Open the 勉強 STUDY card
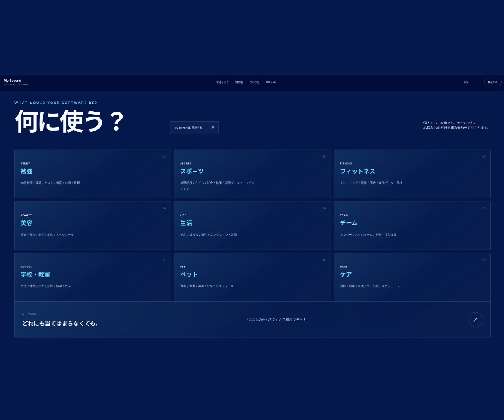Image resolution: width=504 pixels, height=420 pixels. [x=93, y=174]
